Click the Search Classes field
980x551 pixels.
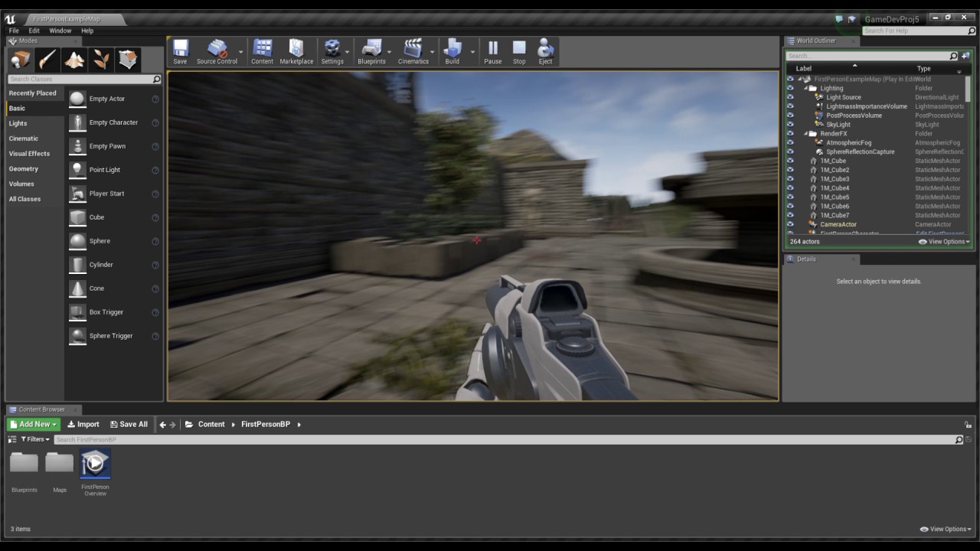(x=84, y=79)
